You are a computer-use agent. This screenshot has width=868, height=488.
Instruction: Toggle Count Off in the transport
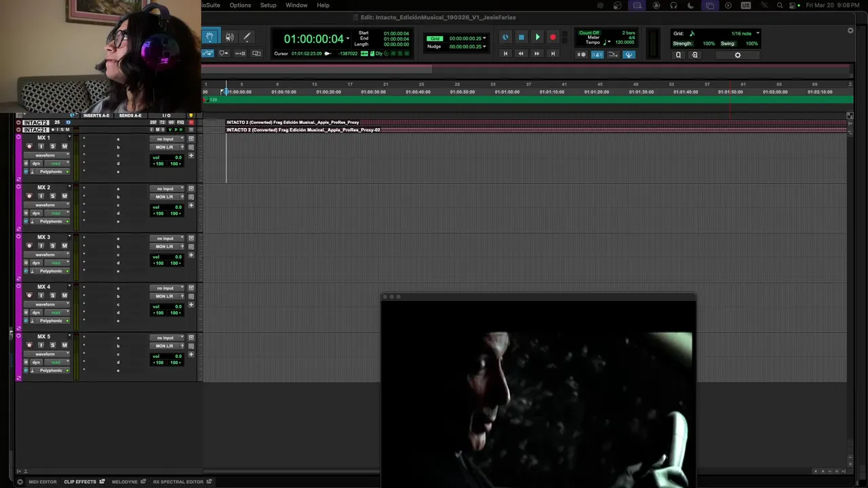[589, 33]
